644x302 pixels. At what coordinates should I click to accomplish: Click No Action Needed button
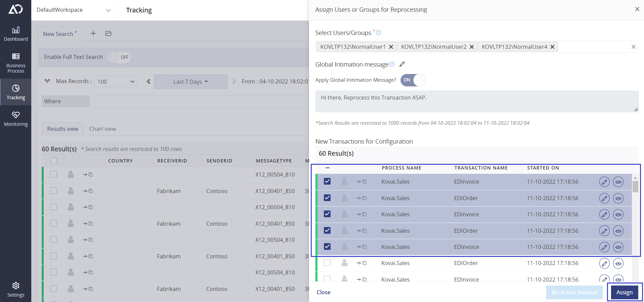(574, 292)
